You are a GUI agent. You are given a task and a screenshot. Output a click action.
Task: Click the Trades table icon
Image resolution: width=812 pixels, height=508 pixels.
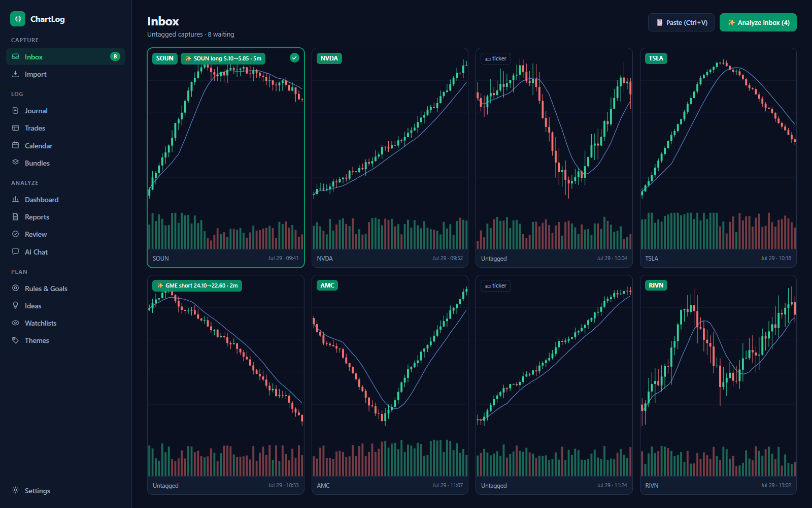coord(16,128)
